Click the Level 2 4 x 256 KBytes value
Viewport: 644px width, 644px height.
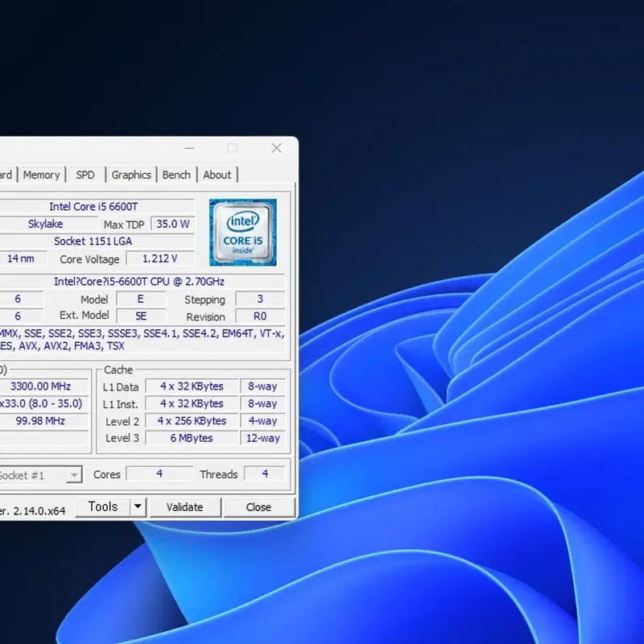[192, 420]
